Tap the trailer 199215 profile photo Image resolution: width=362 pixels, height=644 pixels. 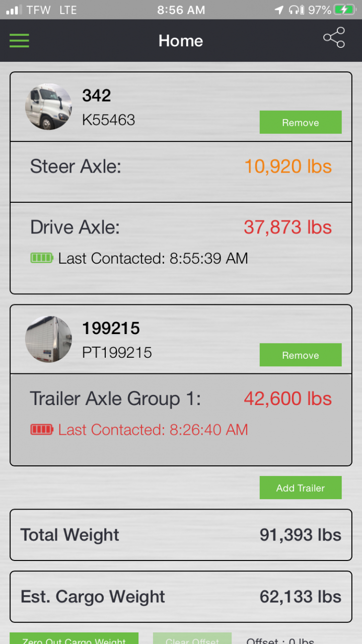point(48,339)
